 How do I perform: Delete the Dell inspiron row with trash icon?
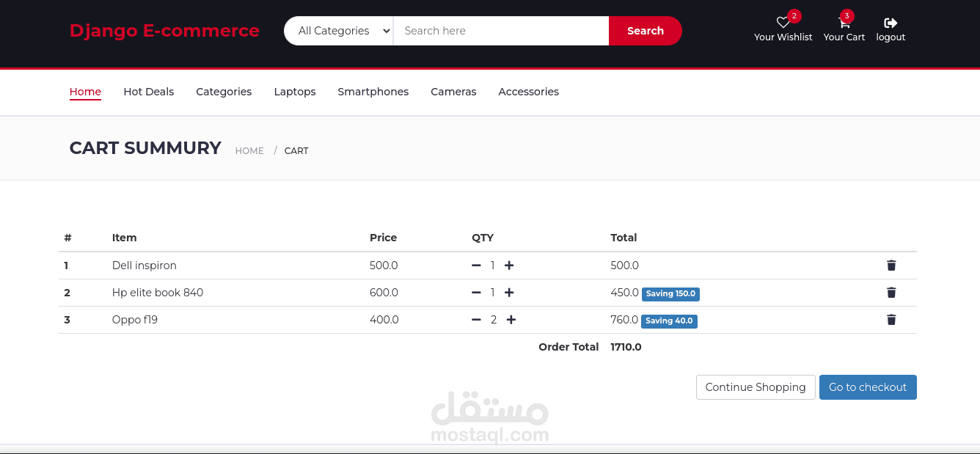[x=891, y=266]
